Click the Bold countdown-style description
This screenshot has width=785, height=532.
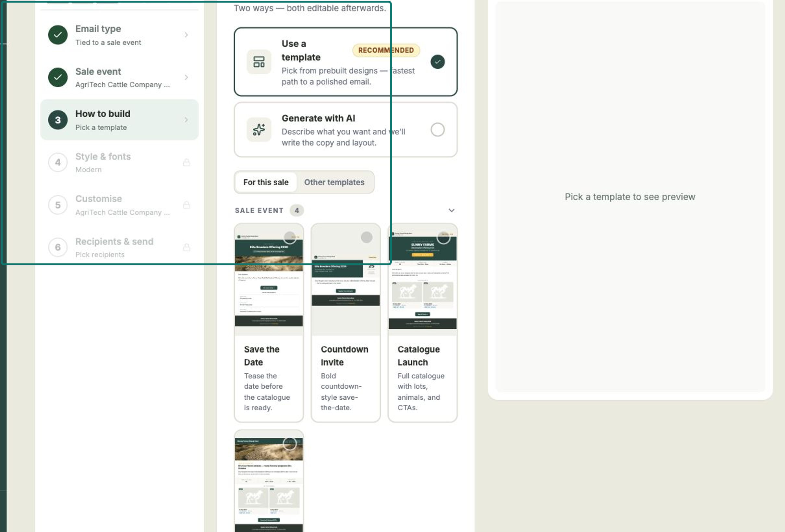coord(341,392)
